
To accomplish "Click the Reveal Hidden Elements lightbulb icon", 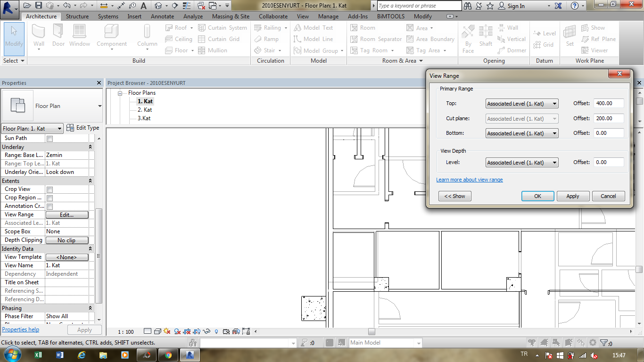I will pos(216,331).
